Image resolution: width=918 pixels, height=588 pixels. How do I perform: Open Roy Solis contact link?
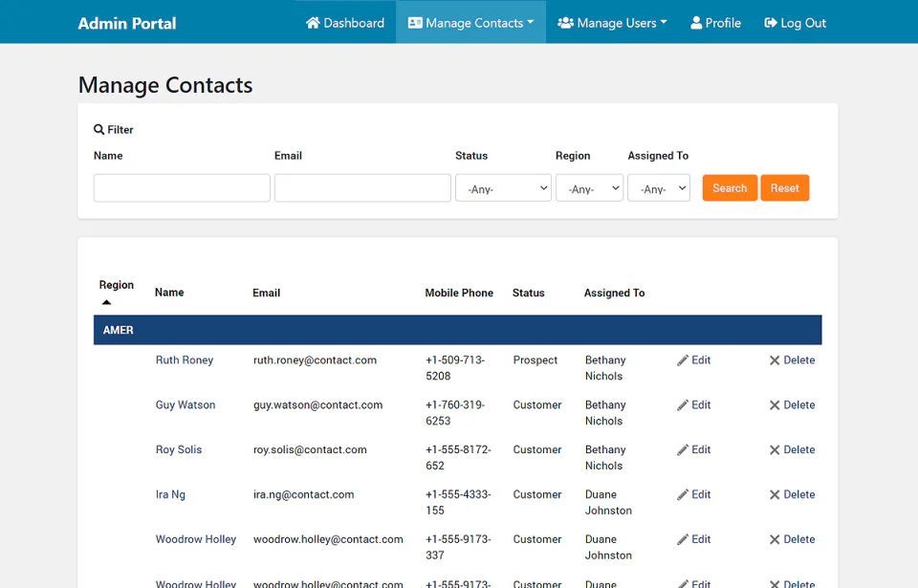[179, 449]
